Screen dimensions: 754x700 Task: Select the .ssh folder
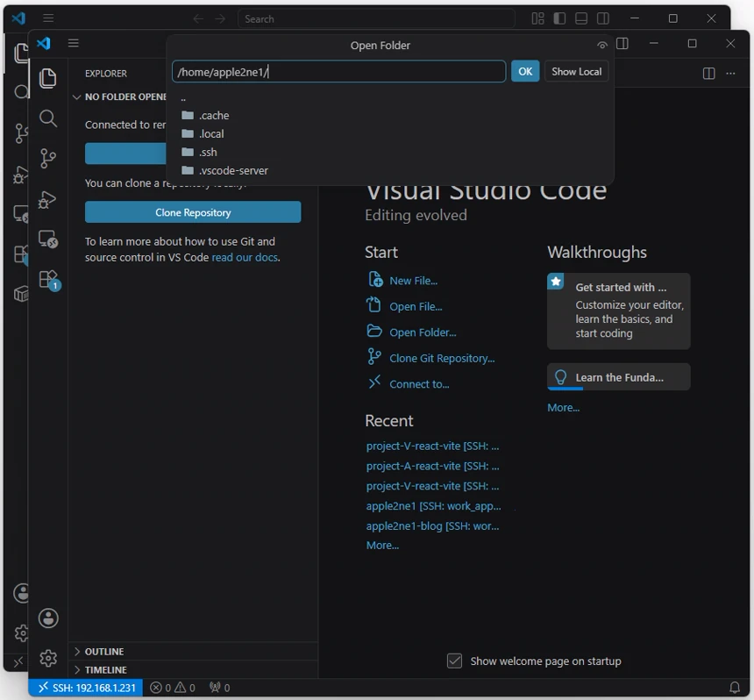[390, 152]
